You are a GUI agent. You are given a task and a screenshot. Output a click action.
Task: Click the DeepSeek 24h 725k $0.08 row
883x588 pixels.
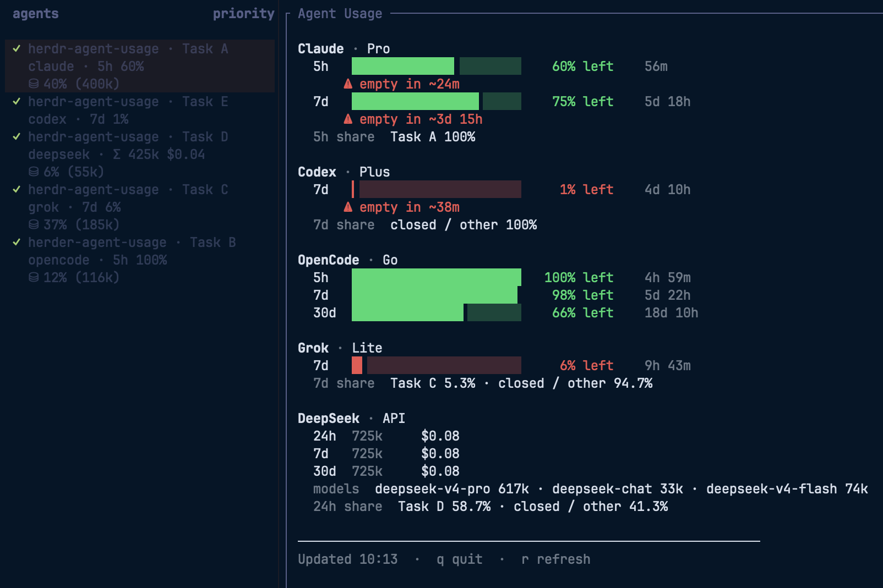[x=386, y=436]
